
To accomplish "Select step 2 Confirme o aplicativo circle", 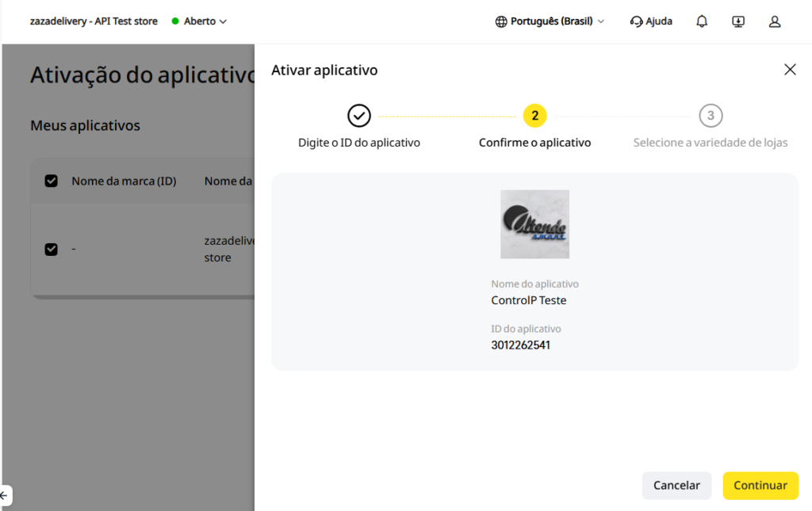I will (x=534, y=116).
